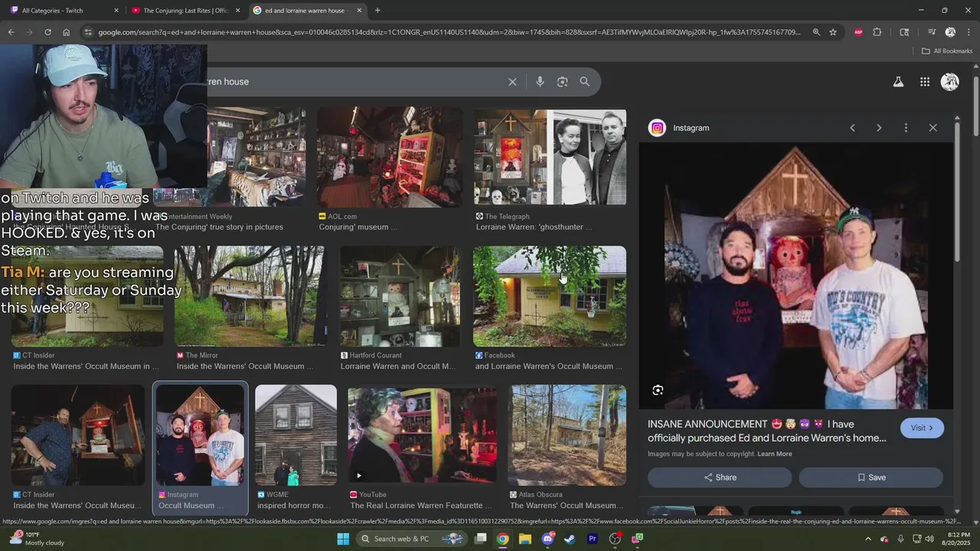Open WGME inspired horror thumbnail
The height and width of the screenshot is (551, 980).
(x=296, y=435)
